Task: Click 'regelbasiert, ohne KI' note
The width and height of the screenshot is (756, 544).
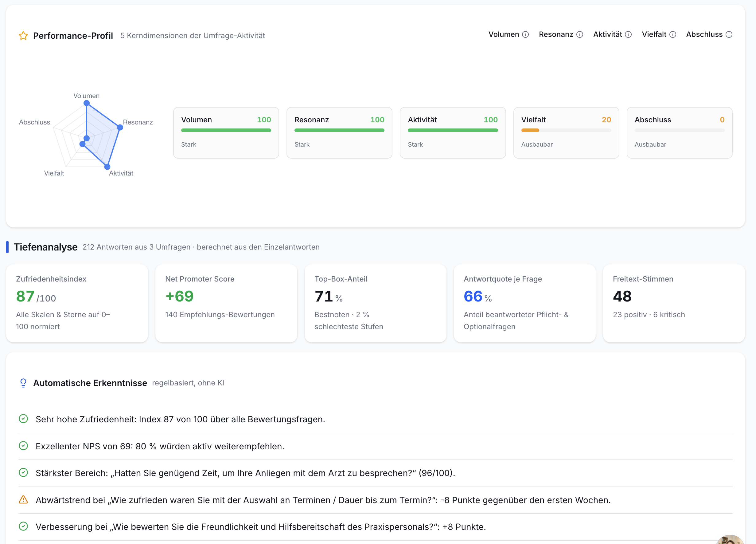Action: [188, 383]
